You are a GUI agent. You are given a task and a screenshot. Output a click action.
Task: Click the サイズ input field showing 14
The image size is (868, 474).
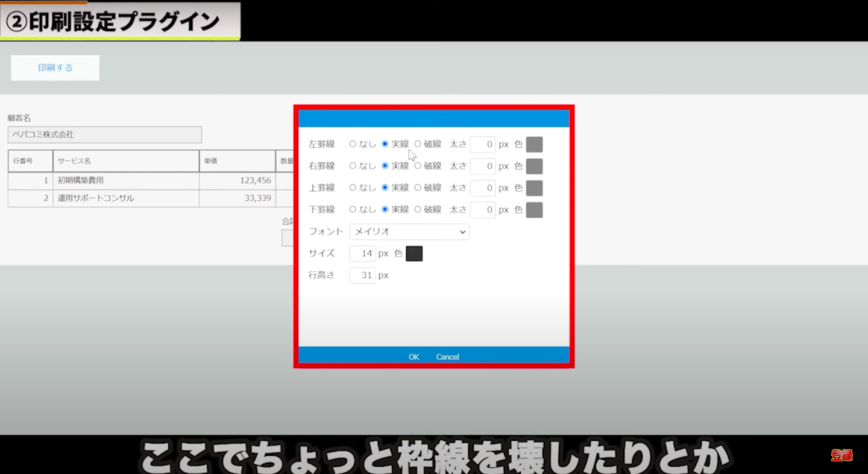point(362,254)
